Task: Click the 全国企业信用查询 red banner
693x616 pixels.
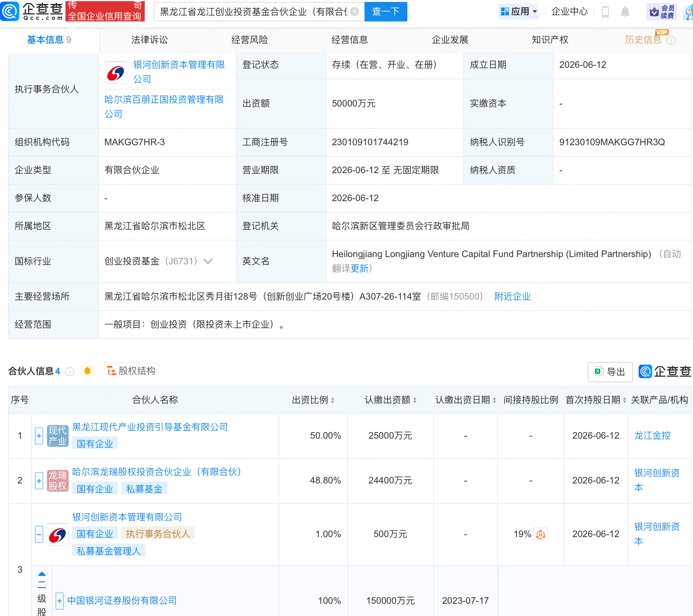Action: click(x=105, y=11)
